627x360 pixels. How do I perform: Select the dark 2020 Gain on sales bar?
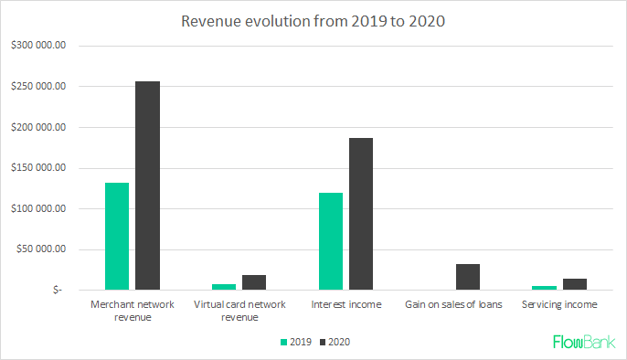pyautogui.click(x=468, y=277)
